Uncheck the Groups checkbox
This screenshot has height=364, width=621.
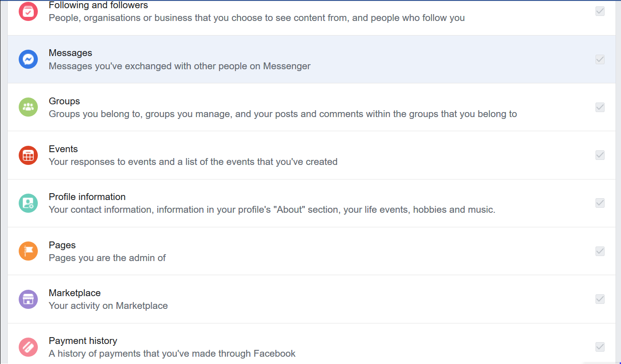tap(600, 107)
